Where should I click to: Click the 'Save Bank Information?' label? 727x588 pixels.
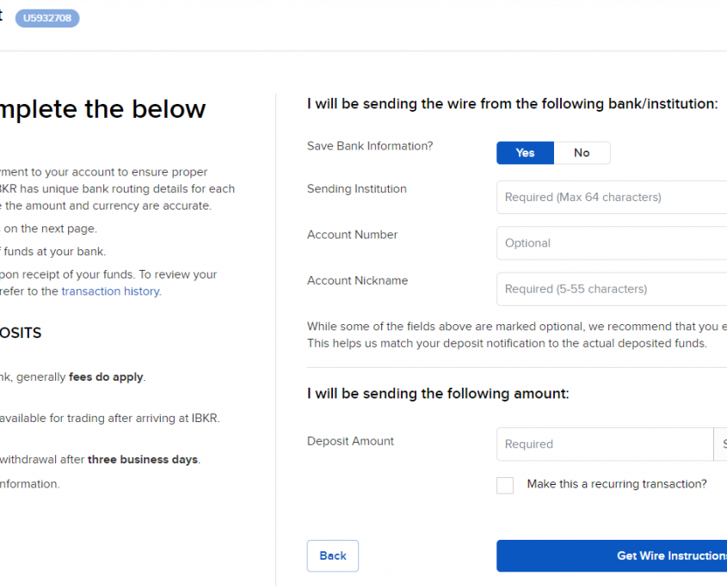click(370, 146)
